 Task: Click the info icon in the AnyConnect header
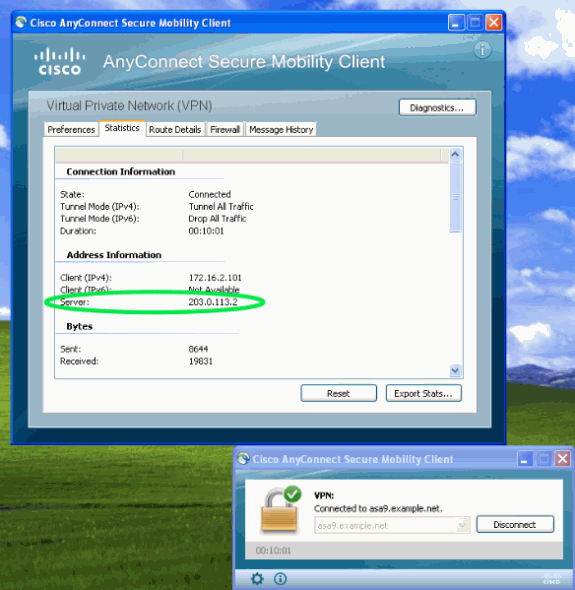click(482, 49)
